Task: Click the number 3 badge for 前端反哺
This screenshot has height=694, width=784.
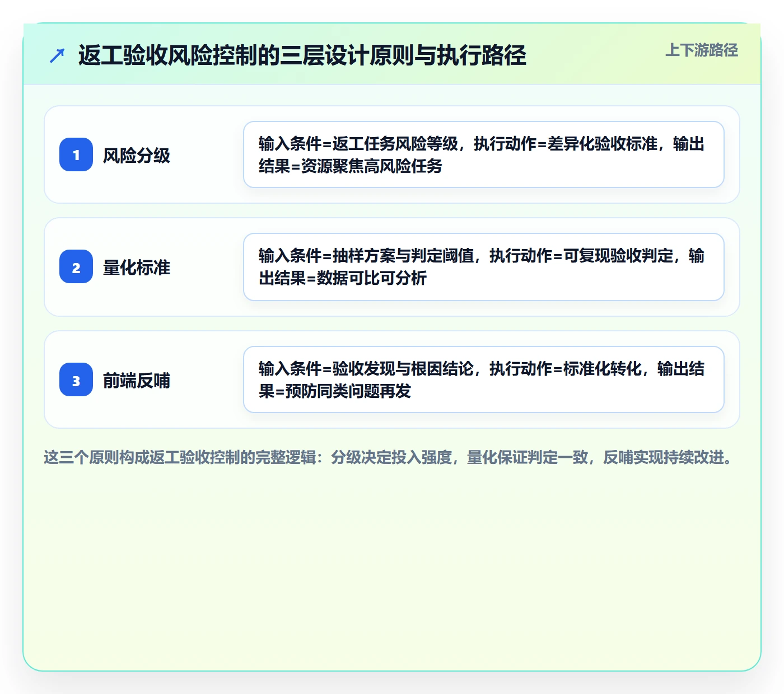Action: 76,379
